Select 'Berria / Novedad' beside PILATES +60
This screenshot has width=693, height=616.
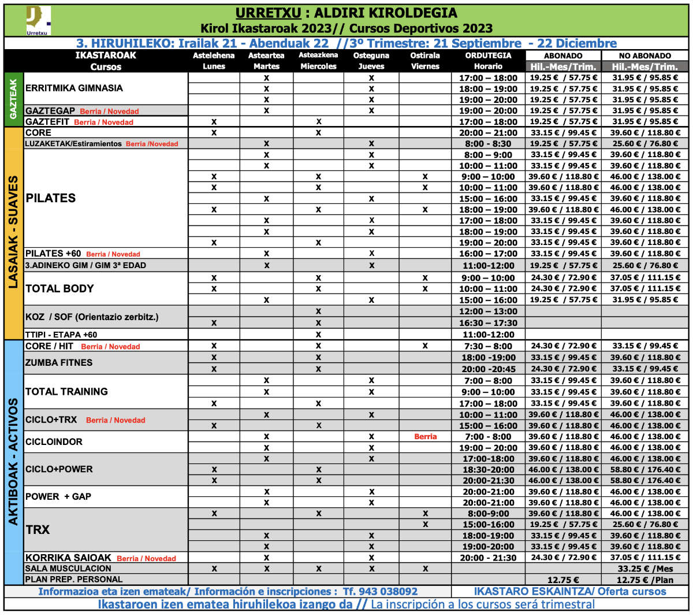click(x=113, y=254)
